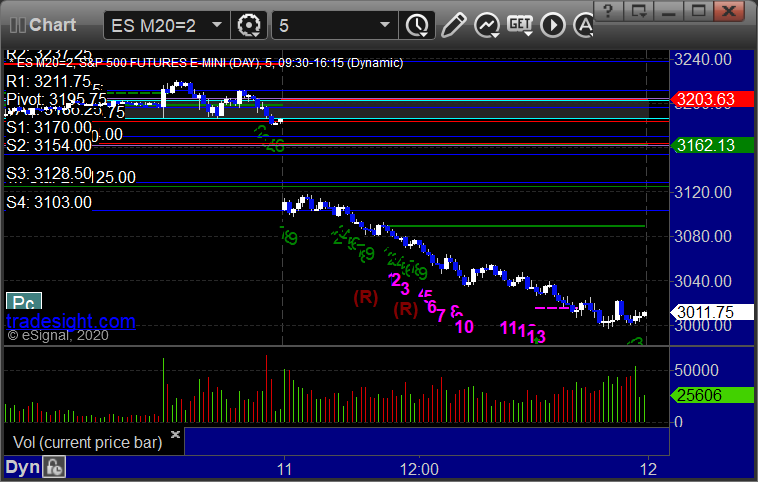Screen dimensions: 758x482
Task: Click the magenta 13 count label
Action: pos(536,336)
